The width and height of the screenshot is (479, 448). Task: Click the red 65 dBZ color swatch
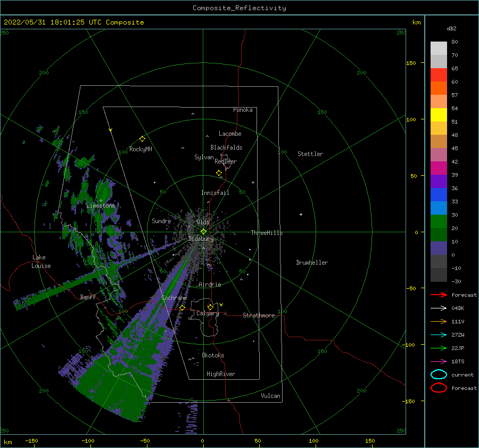(x=439, y=75)
